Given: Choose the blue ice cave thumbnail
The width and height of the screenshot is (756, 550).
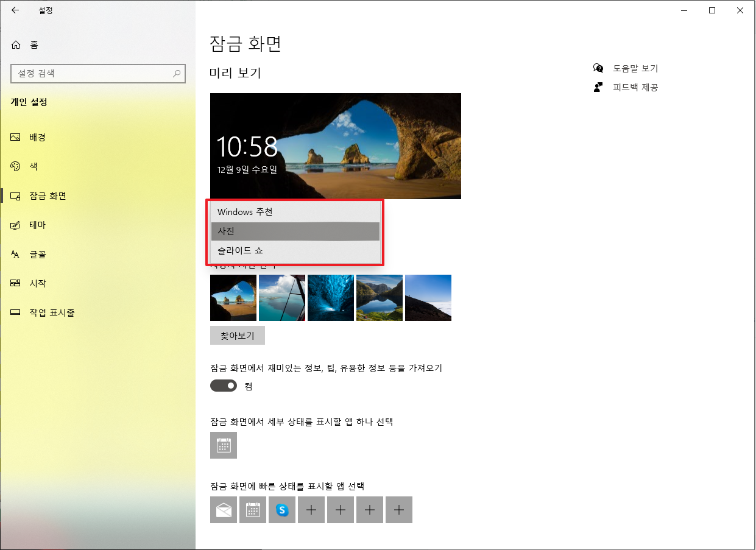Looking at the screenshot, I should click(331, 297).
